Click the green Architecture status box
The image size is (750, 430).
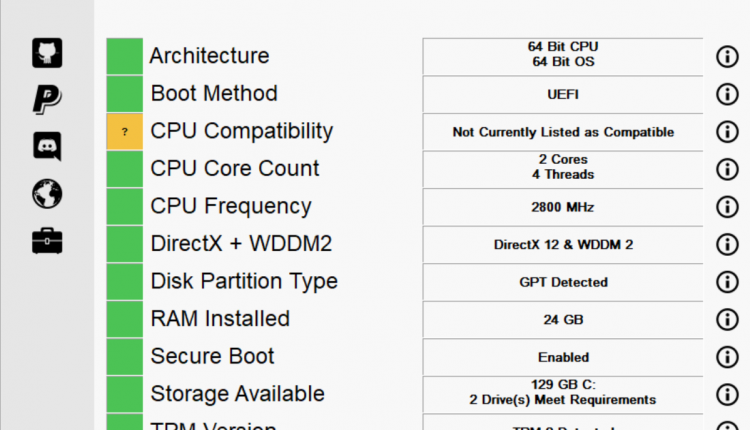tap(125, 56)
